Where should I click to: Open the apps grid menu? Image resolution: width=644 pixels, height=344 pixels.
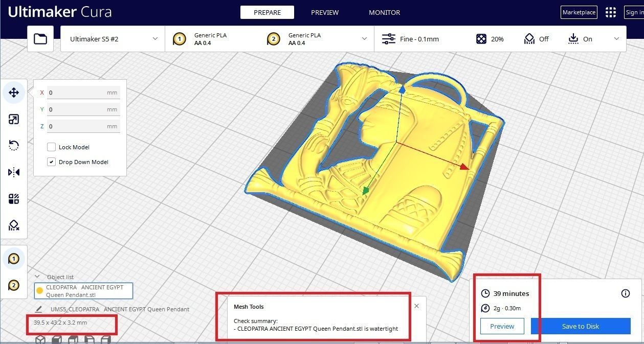610,12
